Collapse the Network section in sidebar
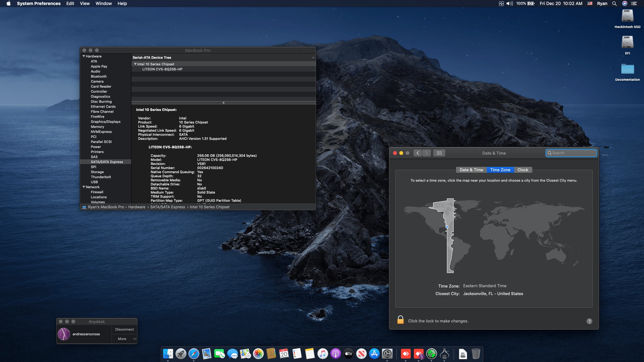 coord(84,187)
